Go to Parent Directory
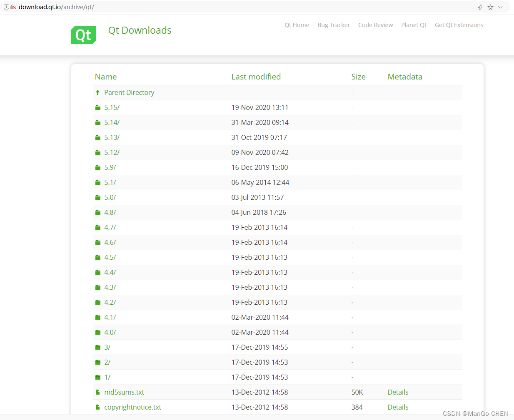The width and height of the screenshot is (514, 420). click(129, 92)
